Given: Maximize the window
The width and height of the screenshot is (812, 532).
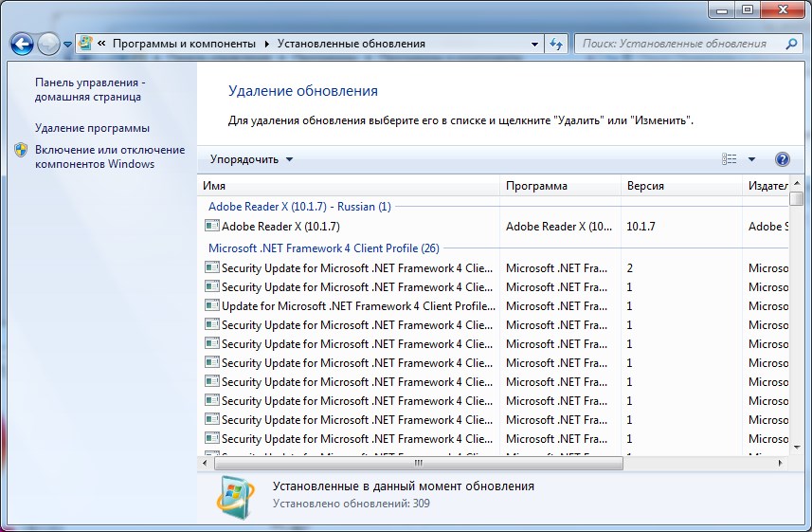Looking at the screenshot, I should [748, 9].
